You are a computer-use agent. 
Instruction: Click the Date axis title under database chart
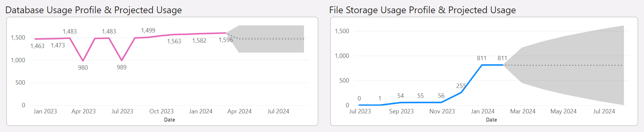pos(169,120)
